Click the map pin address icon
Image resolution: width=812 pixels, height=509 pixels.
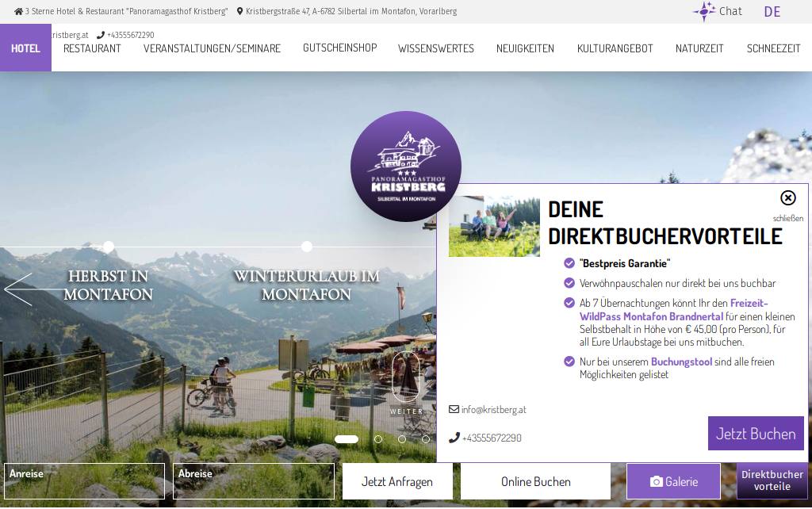[x=239, y=11]
